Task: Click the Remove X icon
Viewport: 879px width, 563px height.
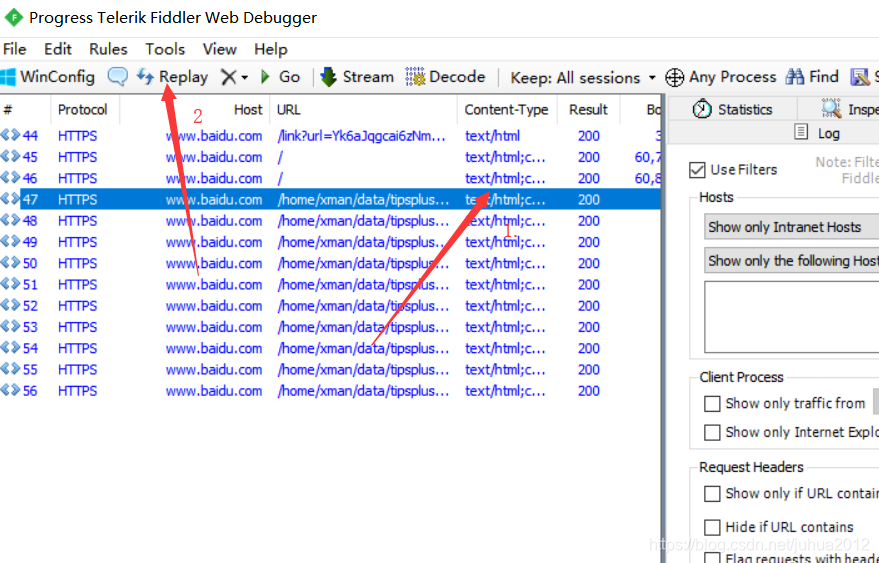Action: pyautogui.click(x=228, y=77)
